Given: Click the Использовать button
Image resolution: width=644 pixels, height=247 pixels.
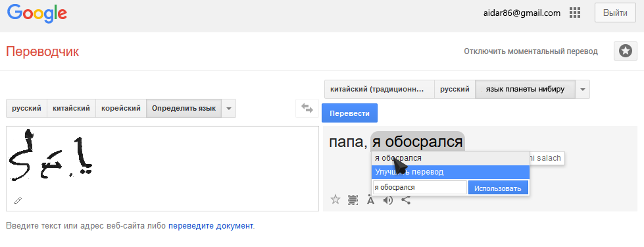Looking at the screenshot, I should (498, 188).
